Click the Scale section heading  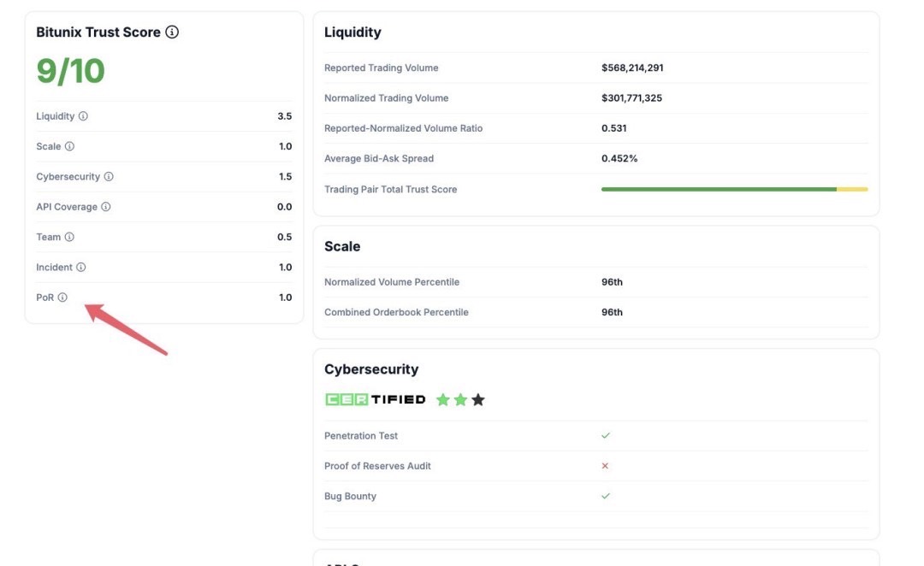[x=342, y=246]
